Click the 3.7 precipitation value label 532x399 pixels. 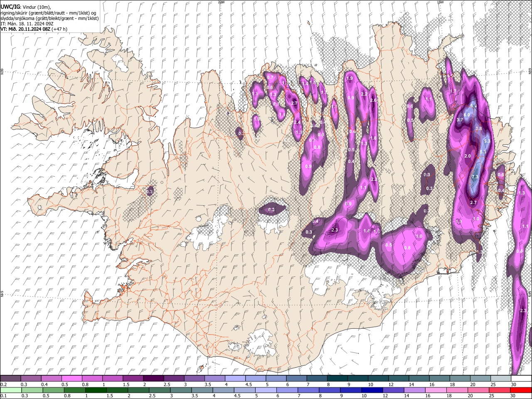pyautogui.click(x=460, y=120)
